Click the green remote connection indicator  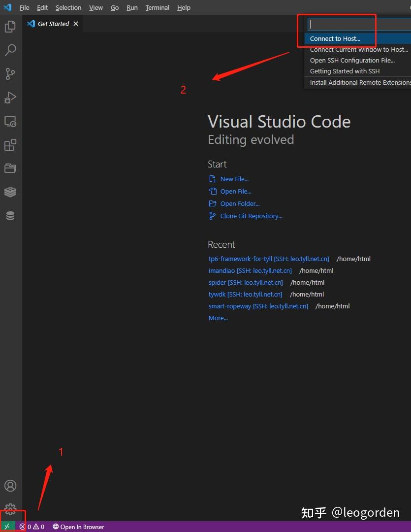pos(7,526)
